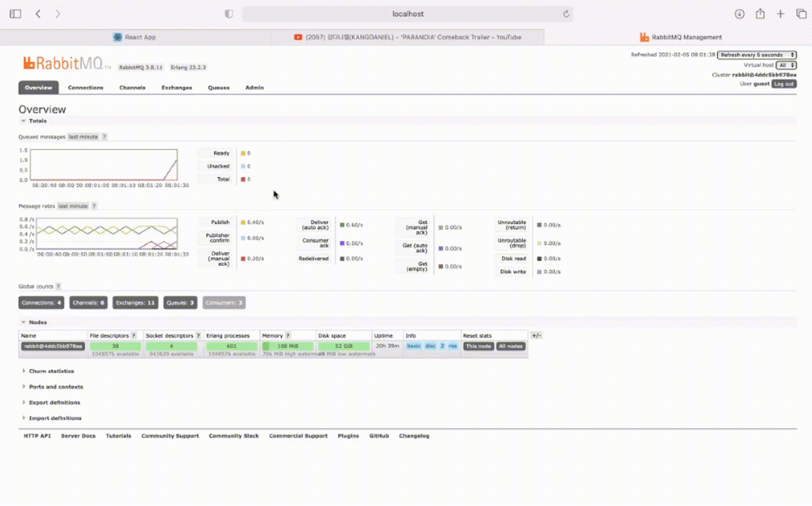This screenshot has height=506, width=812.
Task: Open the Admin tab
Action: click(254, 88)
